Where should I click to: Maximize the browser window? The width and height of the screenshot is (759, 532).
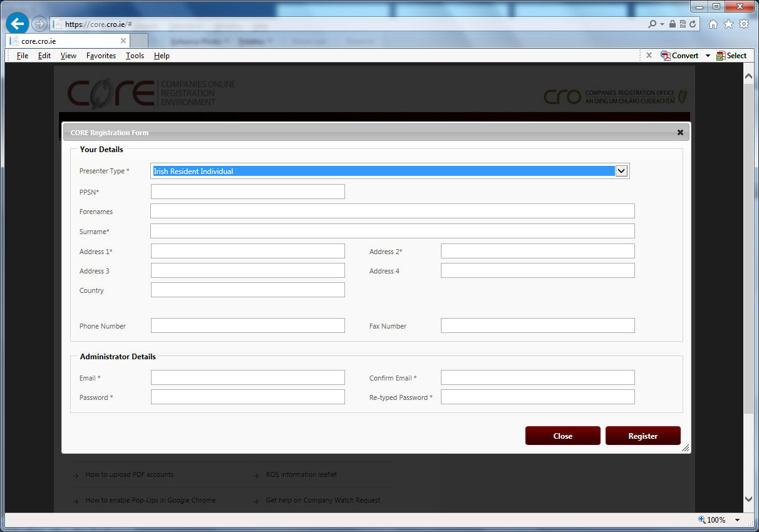click(716, 6)
